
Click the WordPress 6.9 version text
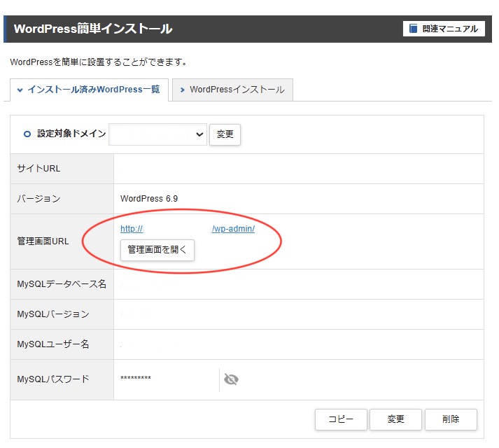click(149, 199)
